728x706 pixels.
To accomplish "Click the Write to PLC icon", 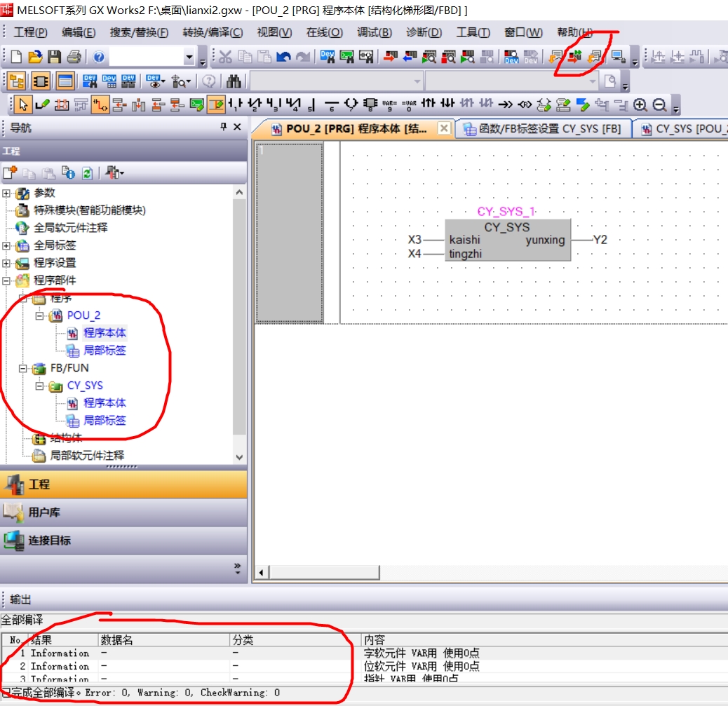I will [x=390, y=57].
